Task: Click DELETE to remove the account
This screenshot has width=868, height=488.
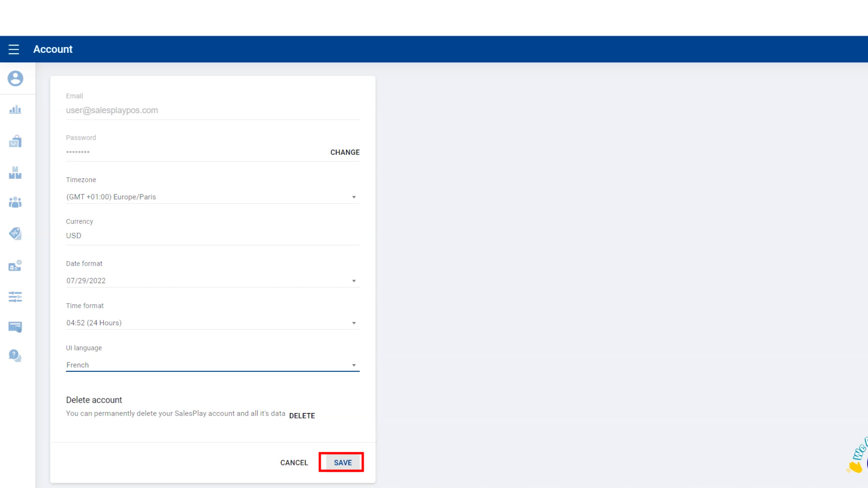Action: [x=302, y=416]
